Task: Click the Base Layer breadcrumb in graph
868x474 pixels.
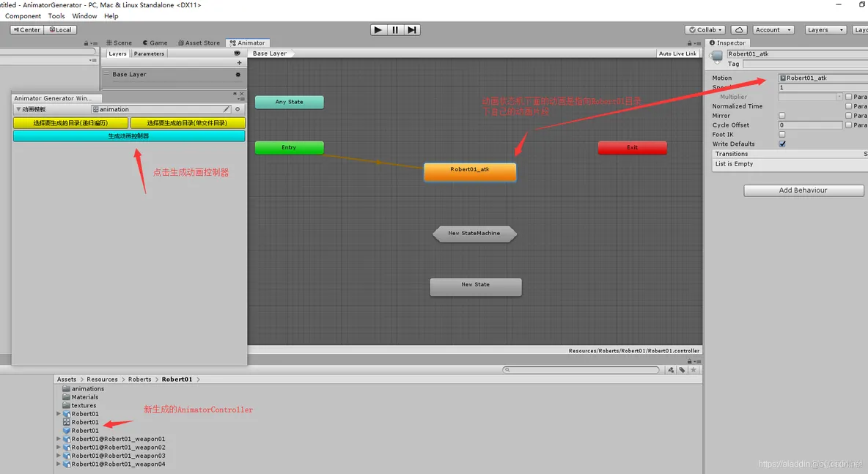Action: click(270, 53)
